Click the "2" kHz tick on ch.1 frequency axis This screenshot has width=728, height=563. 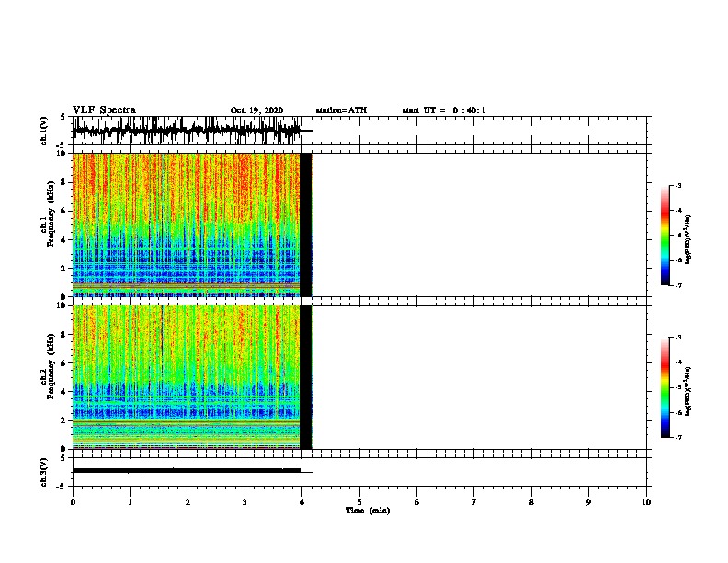click(x=63, y=269)
